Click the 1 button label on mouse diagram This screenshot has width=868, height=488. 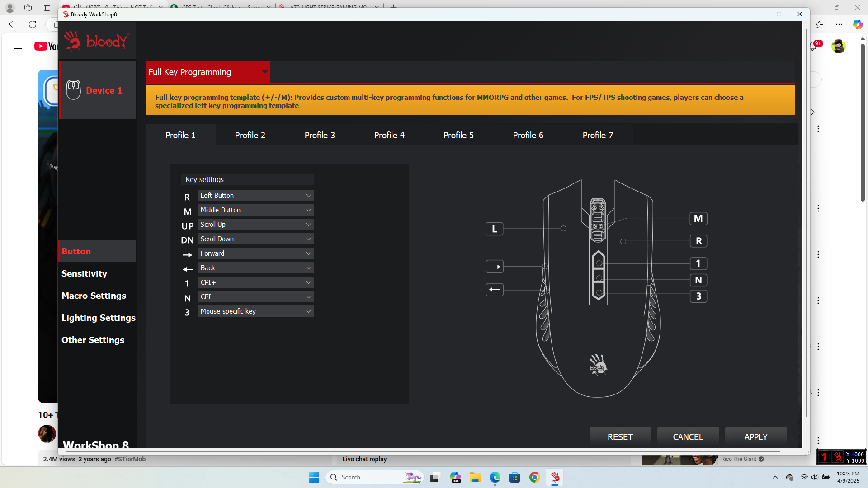pyautogui.click(x=698, y=263)
